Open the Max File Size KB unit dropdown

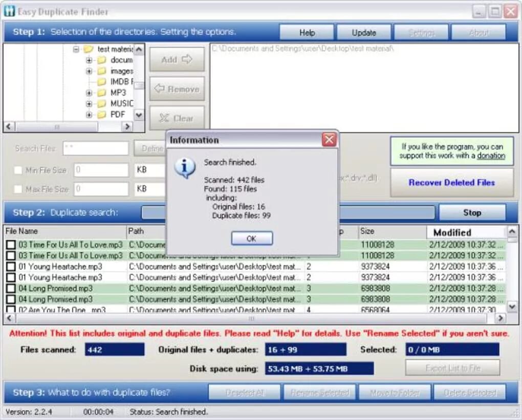(150, 189)
